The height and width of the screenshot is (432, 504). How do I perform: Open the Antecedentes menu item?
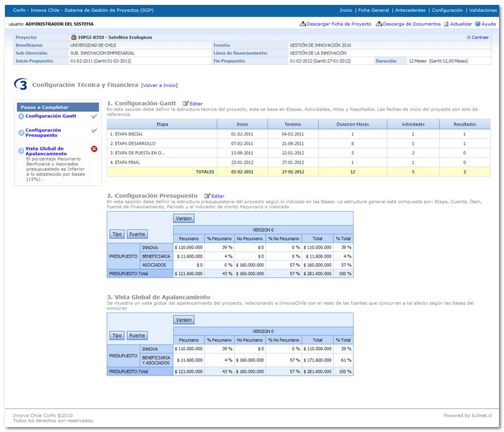(x=410, y=11)
